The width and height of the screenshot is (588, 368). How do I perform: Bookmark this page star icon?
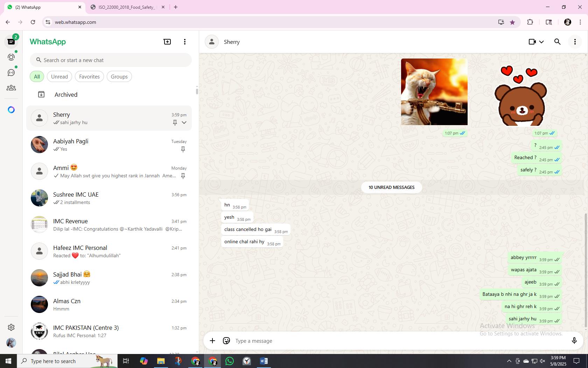512,22
